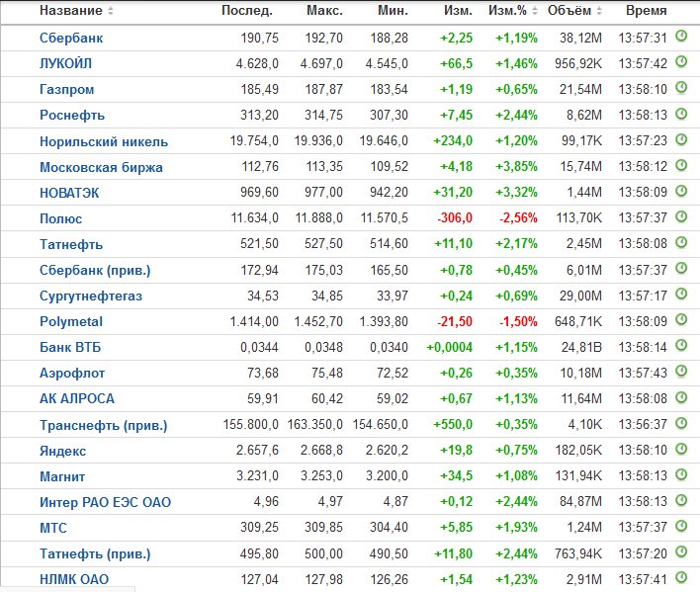Sort table by Объём column arrows
The width and height of the screenshot is (700, 592).
pos(599,11)
